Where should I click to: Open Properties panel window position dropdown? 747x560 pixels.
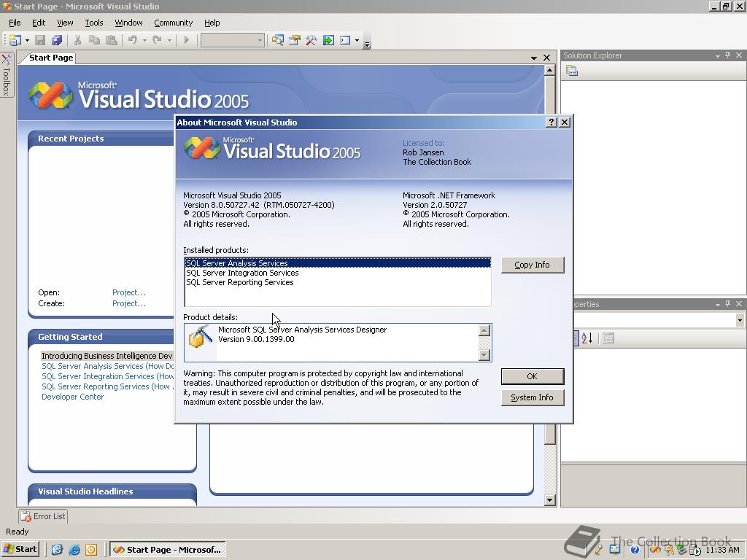(718, 304)
